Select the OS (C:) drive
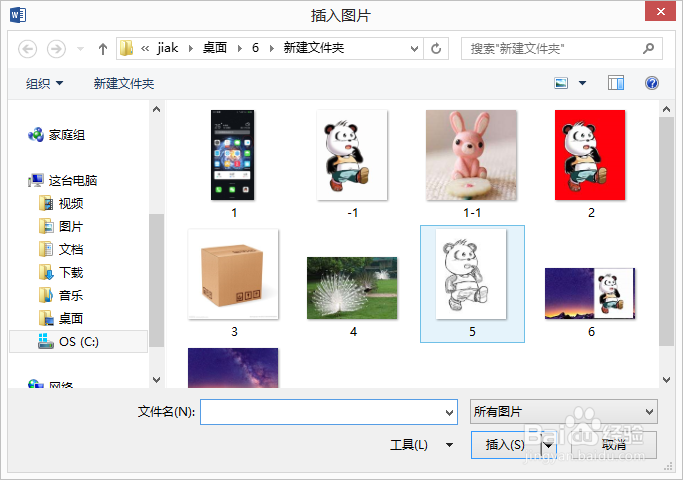Viewport: 683px width, 480px height. [78, 341]
